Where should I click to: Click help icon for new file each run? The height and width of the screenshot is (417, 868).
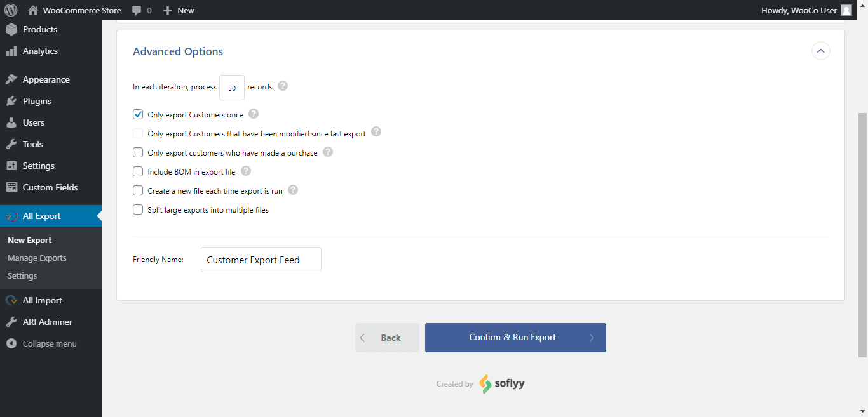coord(293,190)
